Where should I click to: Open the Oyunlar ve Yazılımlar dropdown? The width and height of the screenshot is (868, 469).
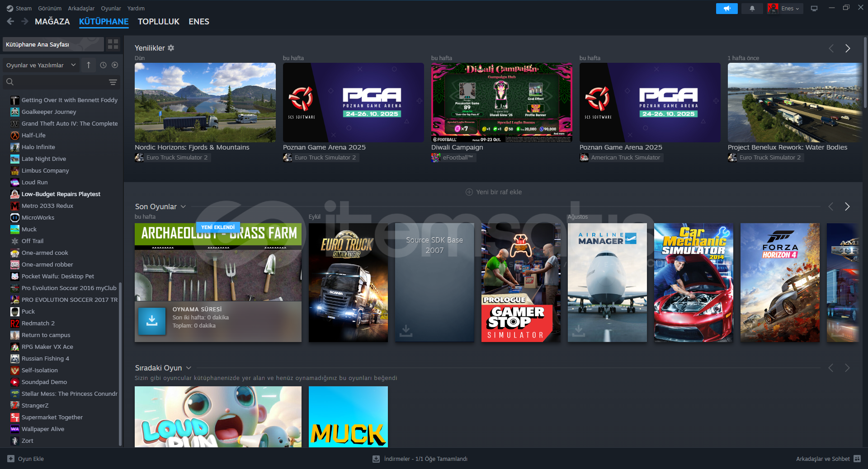(41, 65)
